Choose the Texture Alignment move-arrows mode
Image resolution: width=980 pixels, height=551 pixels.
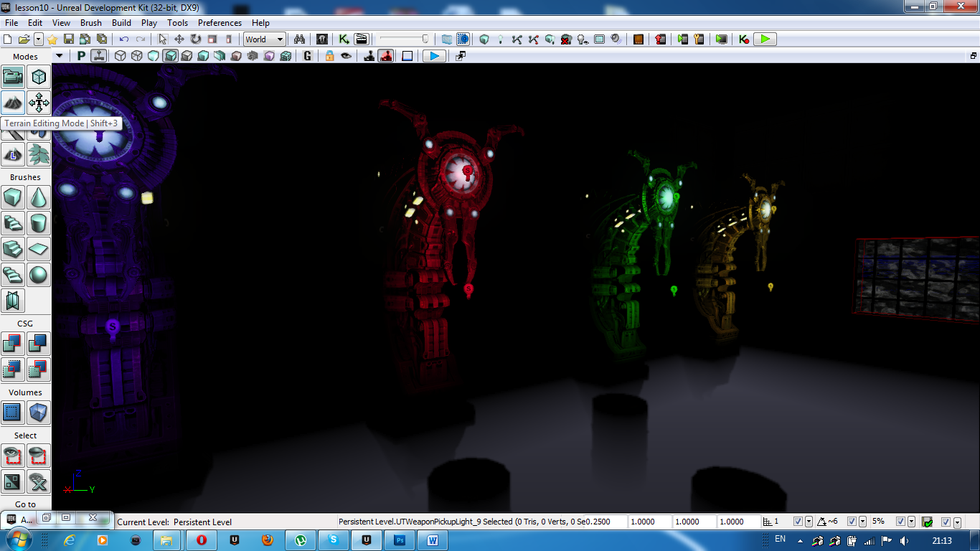39,103
